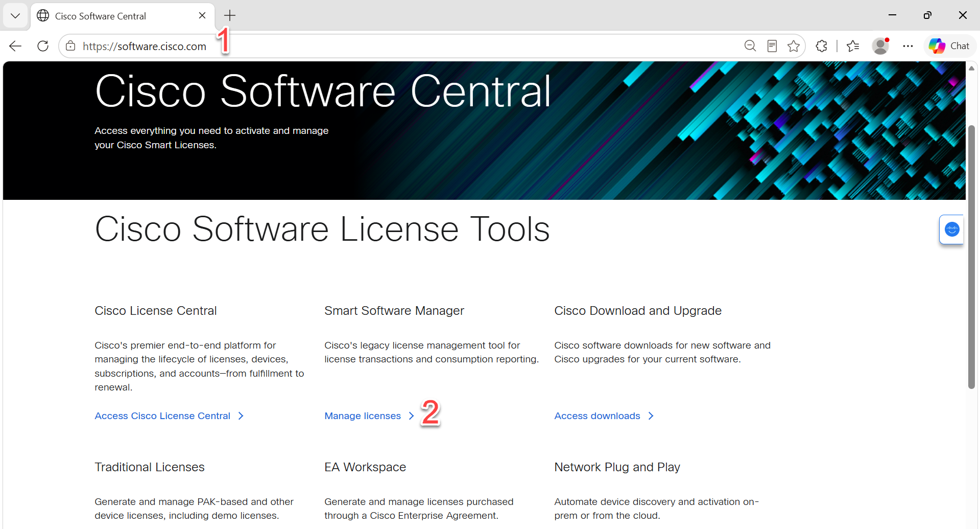
Task: Open Settings and more menu
Action: pyautogui.click(x=908, y=46)
